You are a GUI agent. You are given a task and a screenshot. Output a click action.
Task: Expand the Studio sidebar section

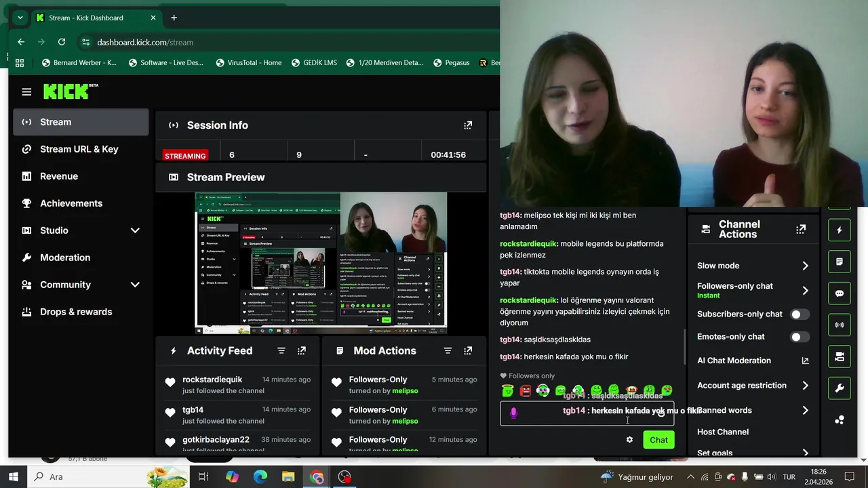click(x=135, y=230)
